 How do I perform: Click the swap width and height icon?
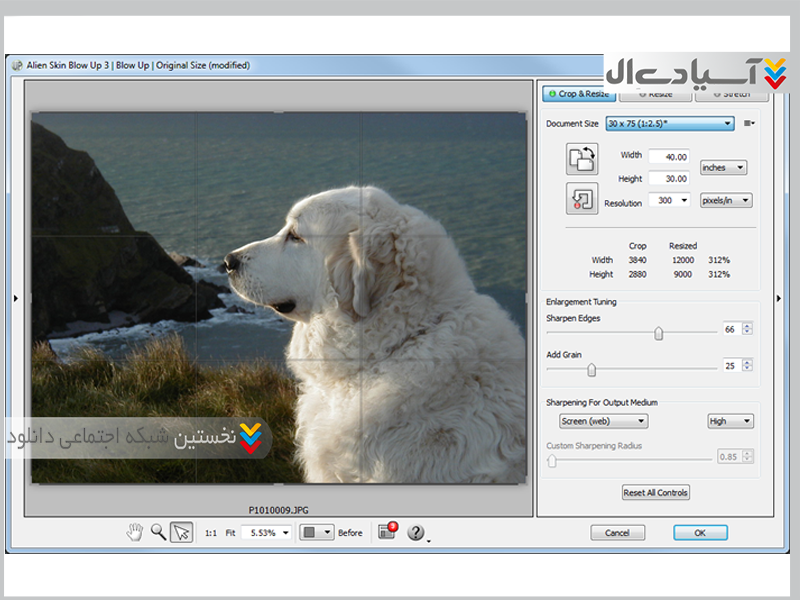pyautogui.click(x=581, y=158)
